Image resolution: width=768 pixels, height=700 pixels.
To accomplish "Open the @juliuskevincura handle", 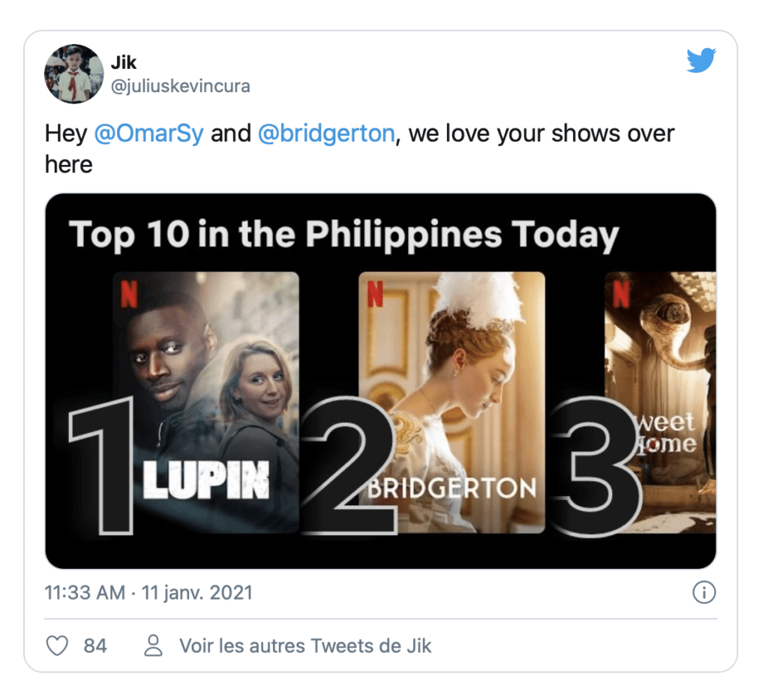I will 180,86.
